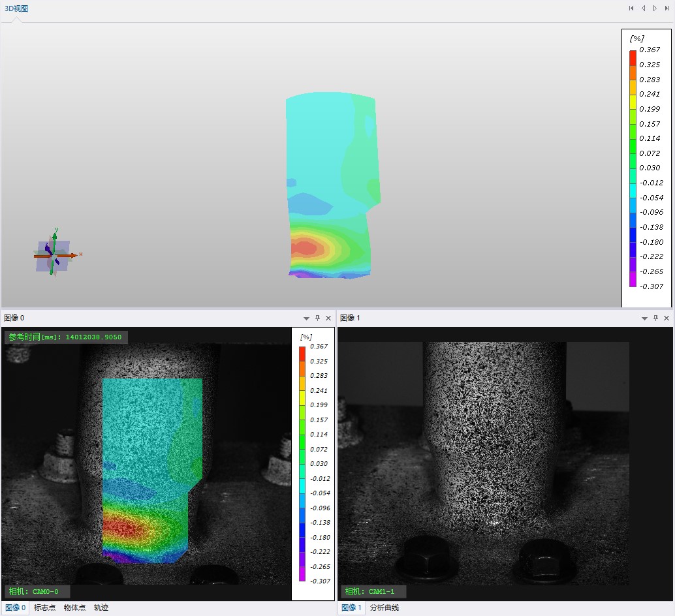Switch to the 物体点 tab

[x=74, y=608]
